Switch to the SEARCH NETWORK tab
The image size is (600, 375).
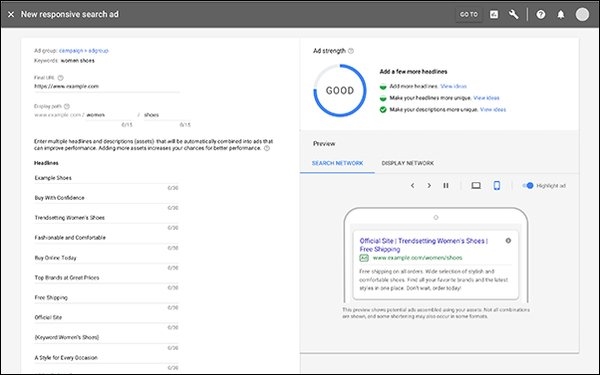coord(337,163)
